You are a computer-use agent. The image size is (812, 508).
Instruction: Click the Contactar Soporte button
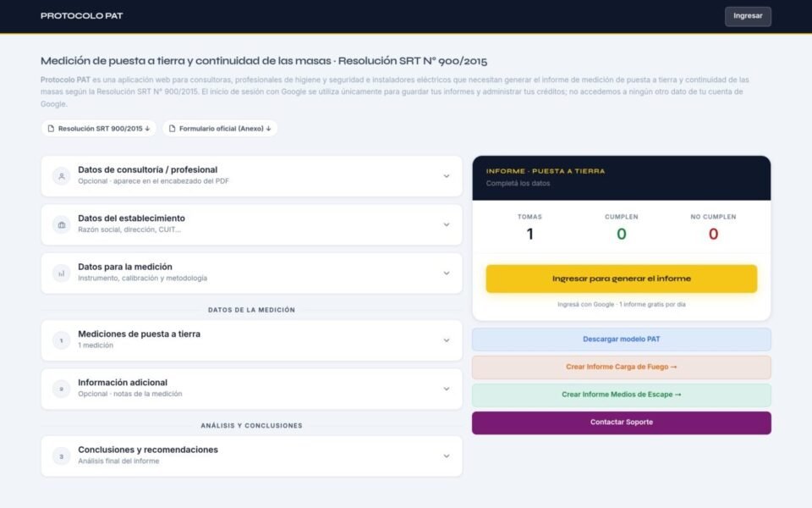pos(622,422)
